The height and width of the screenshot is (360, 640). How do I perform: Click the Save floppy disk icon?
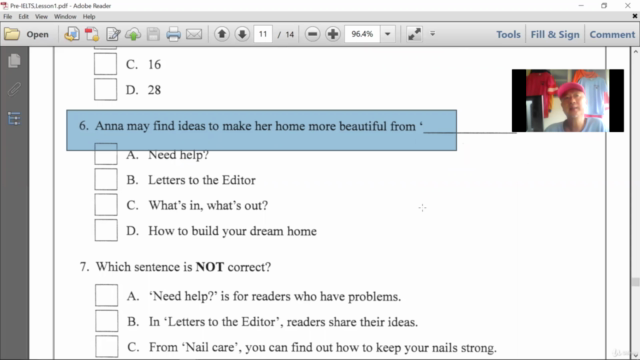153,34
